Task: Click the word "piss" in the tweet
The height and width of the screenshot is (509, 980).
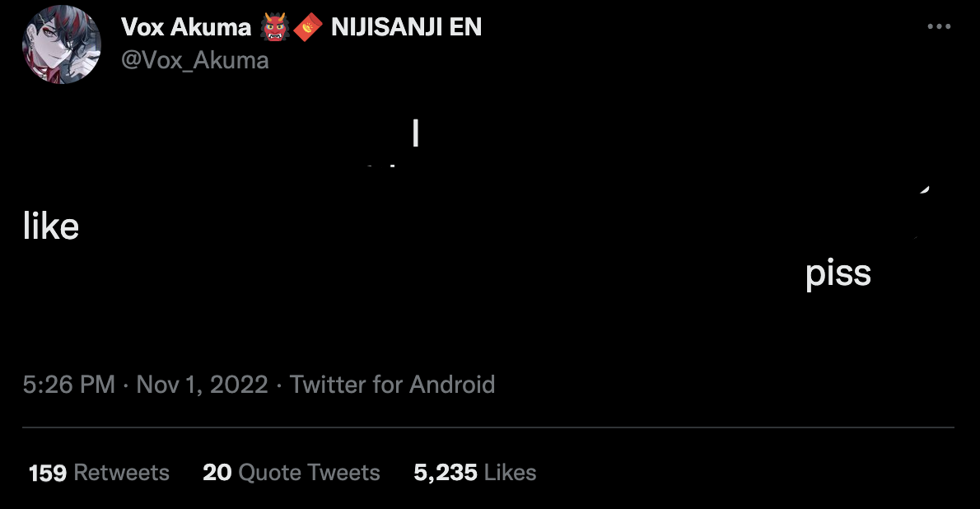Action: click(x=838, y=273)
